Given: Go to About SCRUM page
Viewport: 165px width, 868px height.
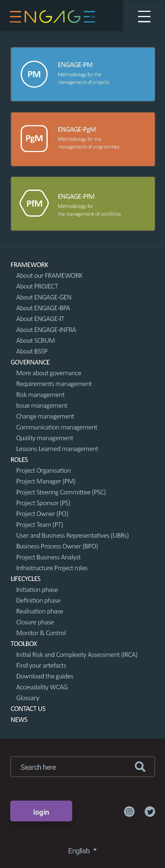Looking at the screenshot, I should 35,340.
